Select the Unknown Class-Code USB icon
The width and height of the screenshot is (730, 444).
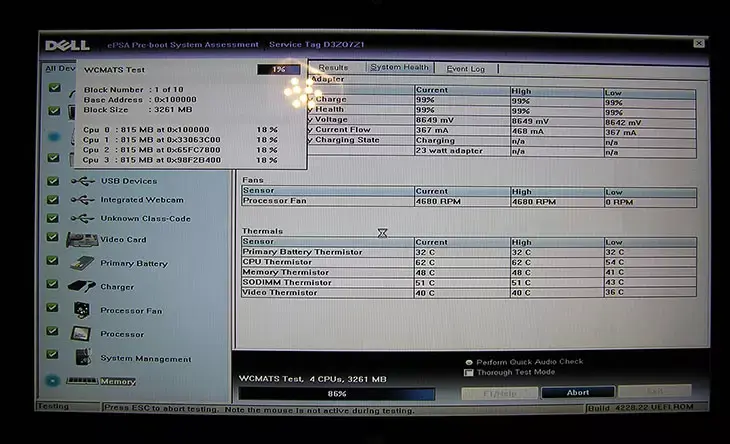coord(82,218)
